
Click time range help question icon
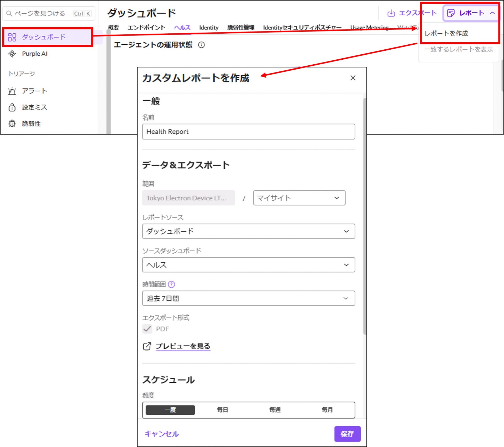[x=171, y=284]
